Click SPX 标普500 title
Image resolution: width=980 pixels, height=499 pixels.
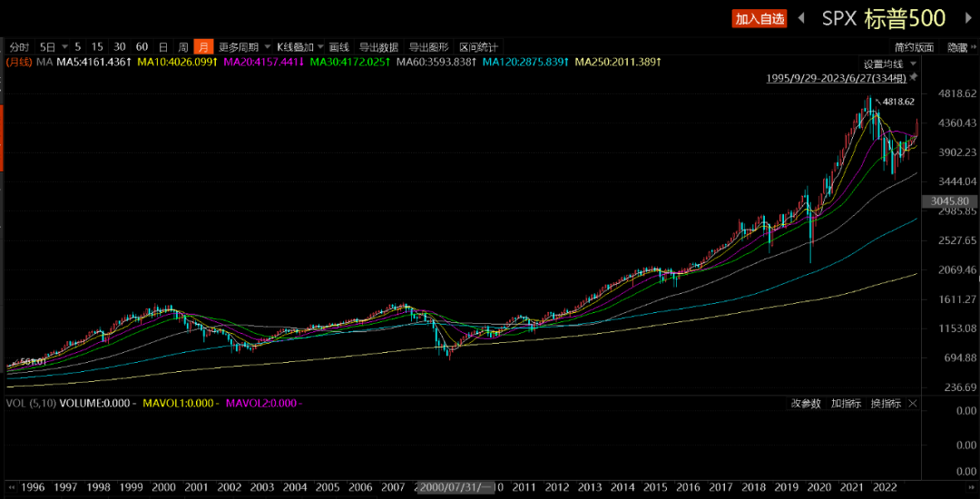point(883,19)
